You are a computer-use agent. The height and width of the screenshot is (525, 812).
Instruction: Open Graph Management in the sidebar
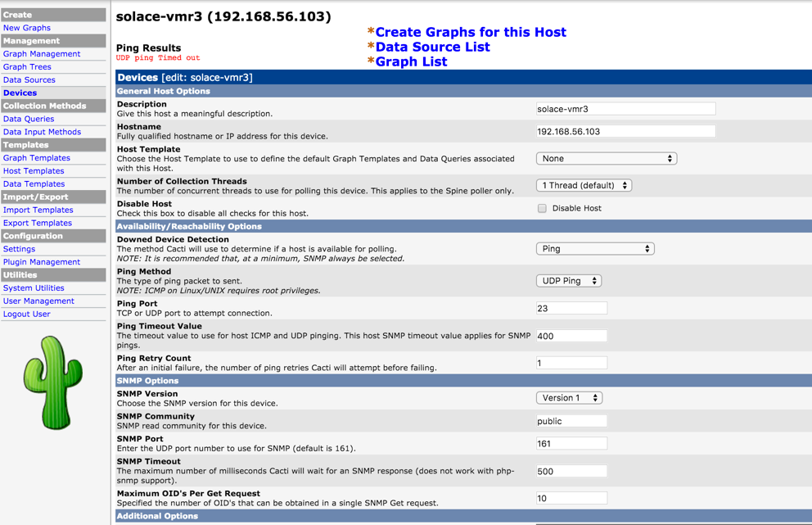(42, 54)
